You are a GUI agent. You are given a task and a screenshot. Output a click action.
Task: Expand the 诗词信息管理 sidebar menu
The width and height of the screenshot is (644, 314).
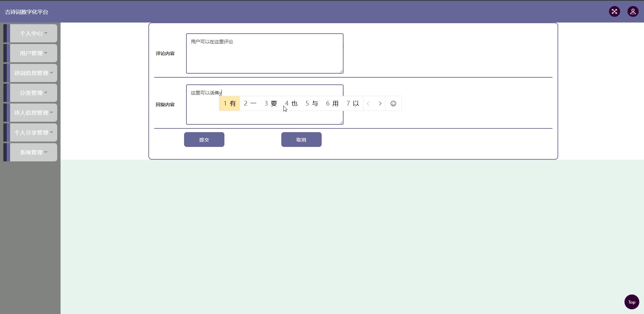[x=33, y=73]
